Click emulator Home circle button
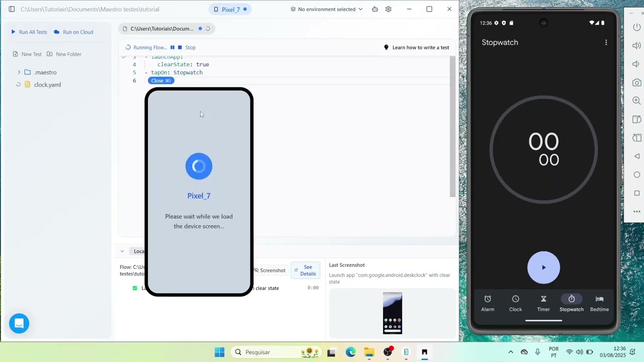Image resolution: width=644 pixels, height=362 pixels. coord(637,175)
